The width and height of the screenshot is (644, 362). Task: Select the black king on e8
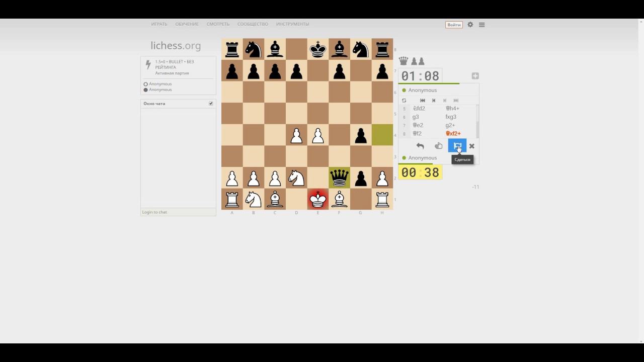[x=317, y=49]
